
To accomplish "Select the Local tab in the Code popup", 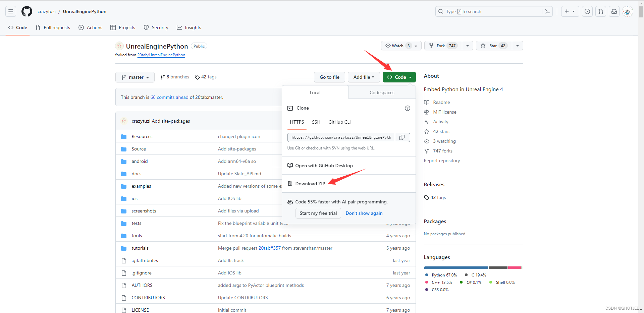I will pyautogui.click(x=315, y=92).
